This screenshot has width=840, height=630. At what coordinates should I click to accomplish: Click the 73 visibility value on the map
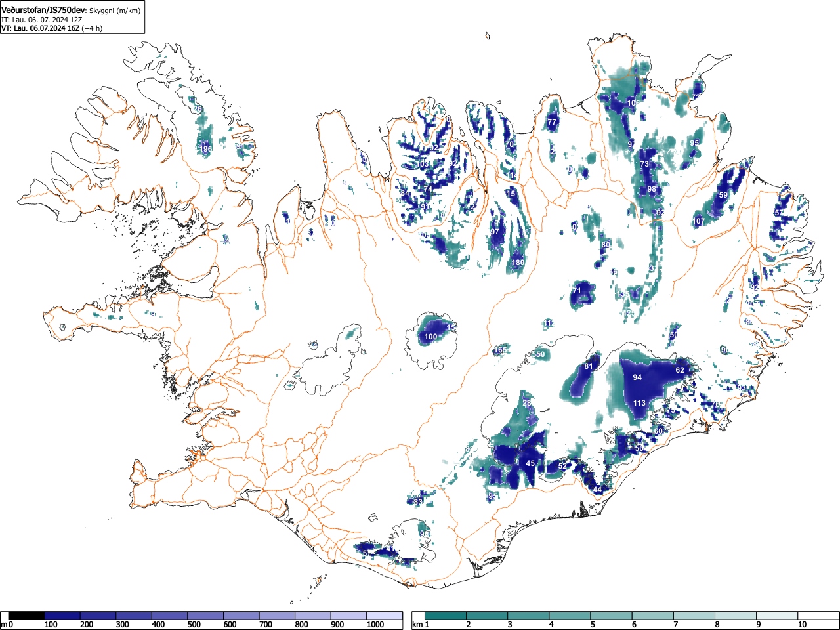[x=644, y=164]
